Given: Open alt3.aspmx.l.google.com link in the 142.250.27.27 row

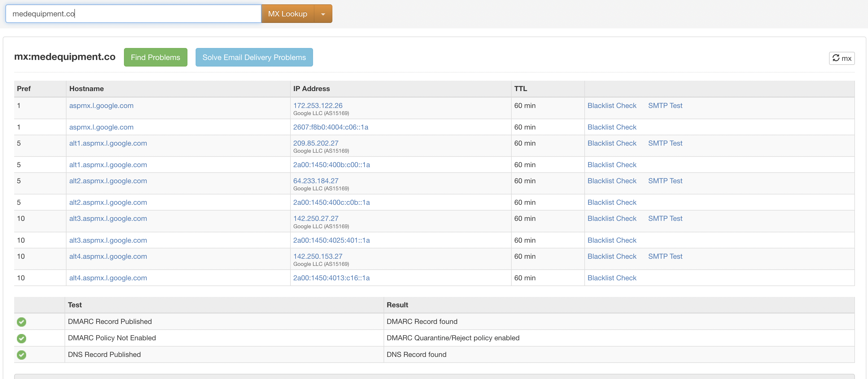Looking at the screenshot, I should (x=108, y=218).
